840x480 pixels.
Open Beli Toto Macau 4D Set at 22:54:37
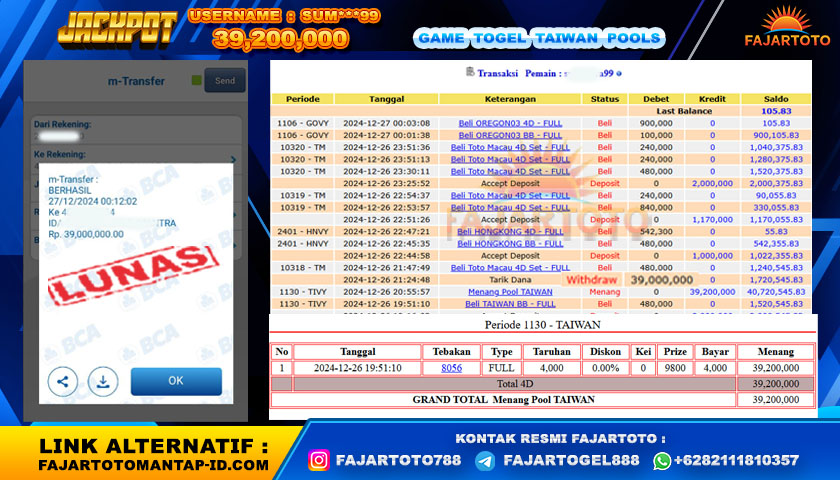coord(510,196)
